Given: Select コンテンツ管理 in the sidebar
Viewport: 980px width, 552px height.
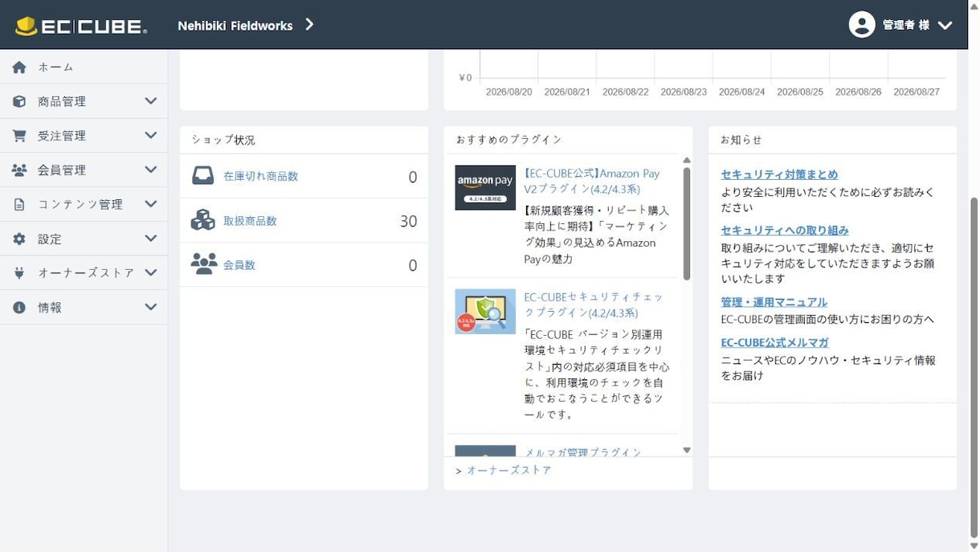Looking at the screenshot, I should point(80,205).
